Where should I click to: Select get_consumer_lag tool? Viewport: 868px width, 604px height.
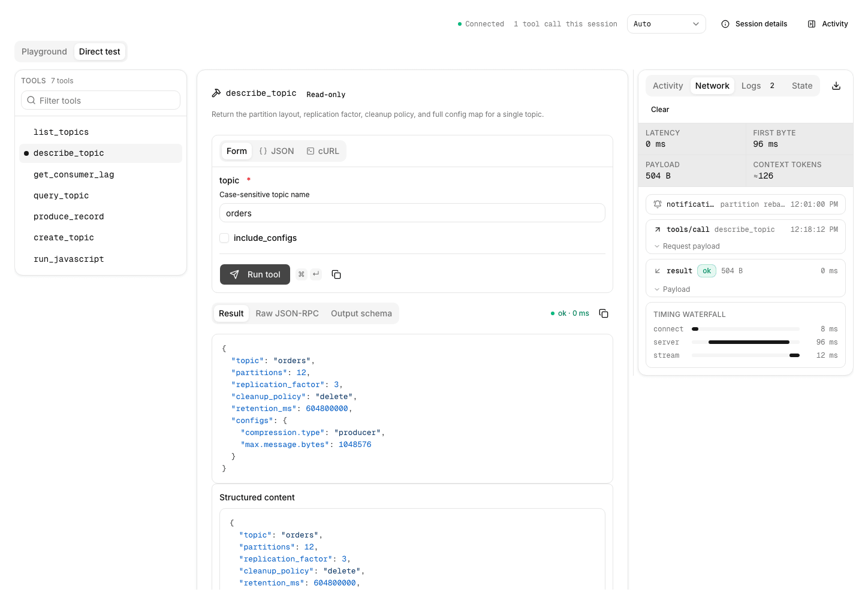101,174
